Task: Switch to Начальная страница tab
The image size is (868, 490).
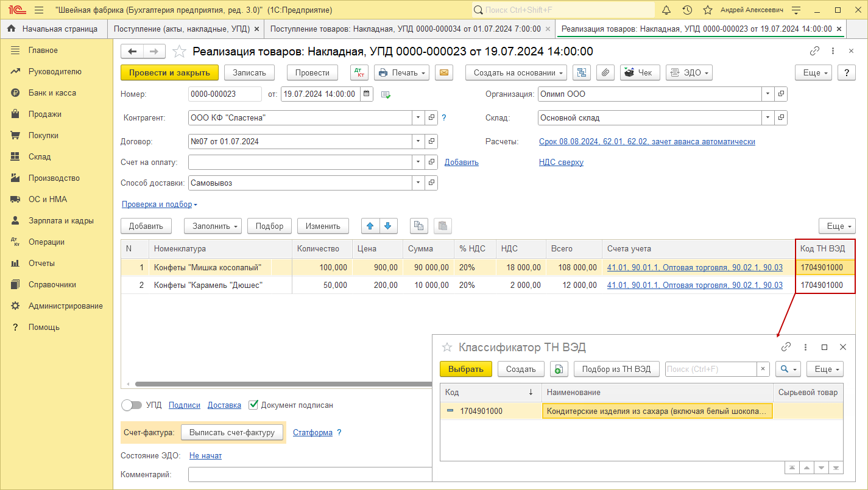Action: coord(53,29)
